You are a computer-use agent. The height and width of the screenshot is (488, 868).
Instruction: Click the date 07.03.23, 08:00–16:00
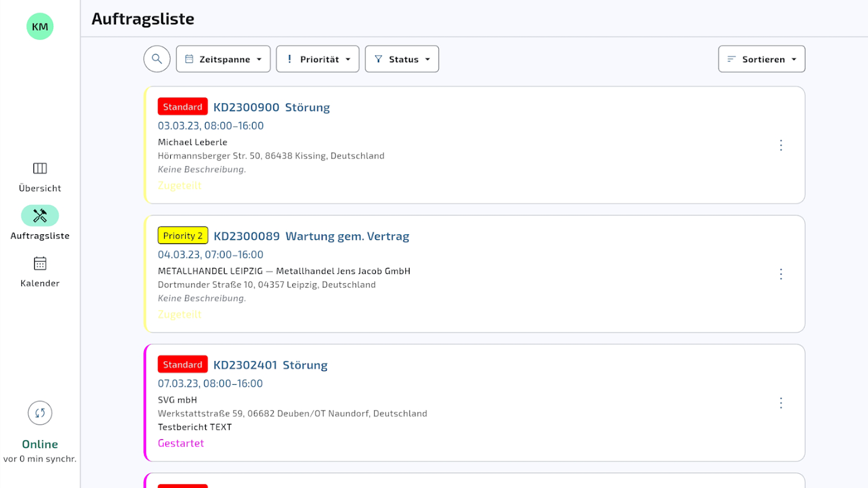(211, 383)
